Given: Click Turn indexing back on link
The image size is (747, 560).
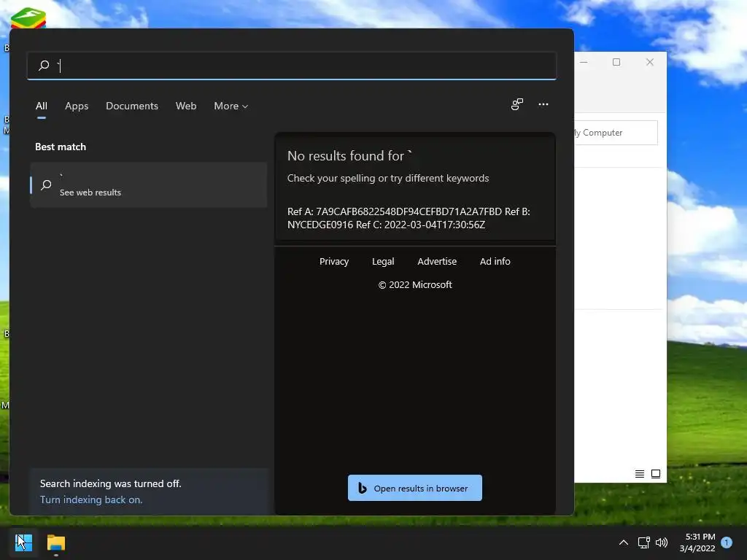Looking at the screenshot, I should point(91,499).
